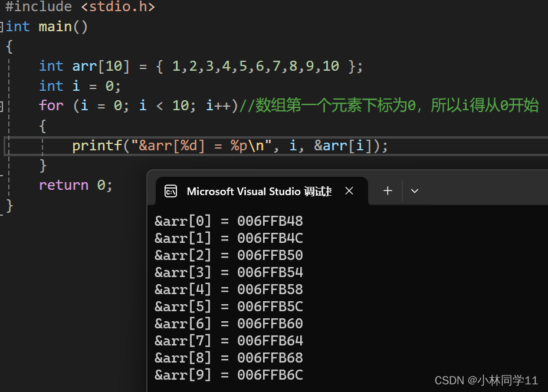Click the &arr[6] = 006FFB60 output line
Viewport: 548px width, 392px height.
[x=229, y=324]
